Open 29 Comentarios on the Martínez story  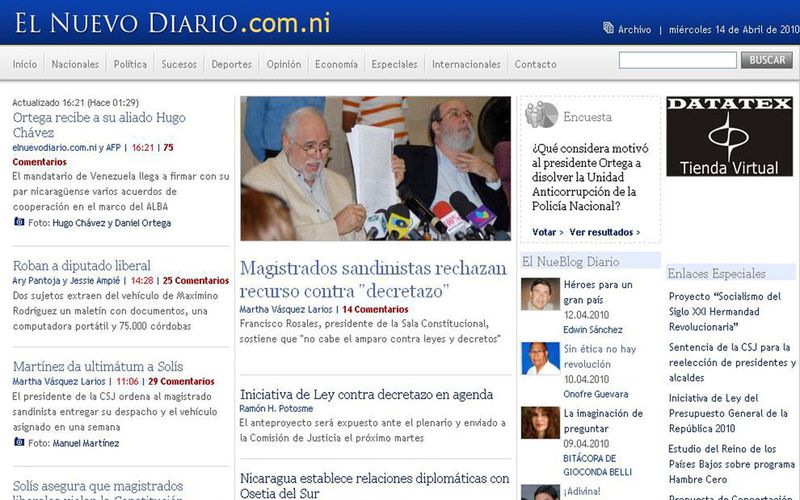181,381
